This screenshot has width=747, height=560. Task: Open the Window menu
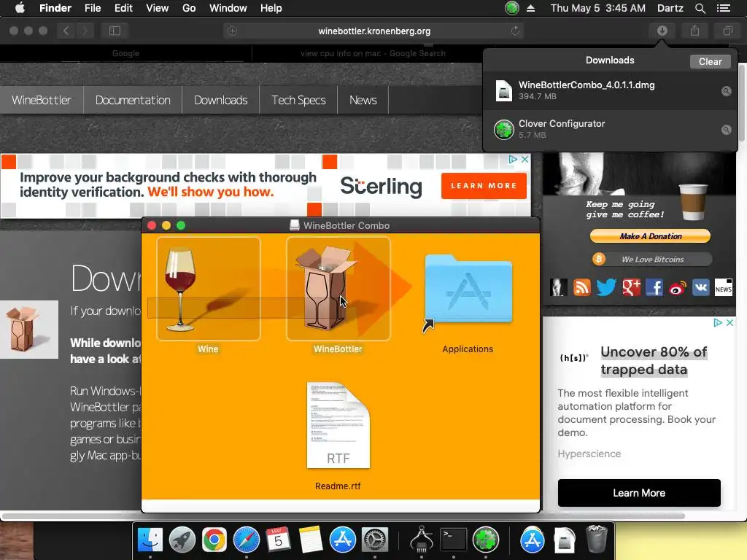[x=228, y=8]
